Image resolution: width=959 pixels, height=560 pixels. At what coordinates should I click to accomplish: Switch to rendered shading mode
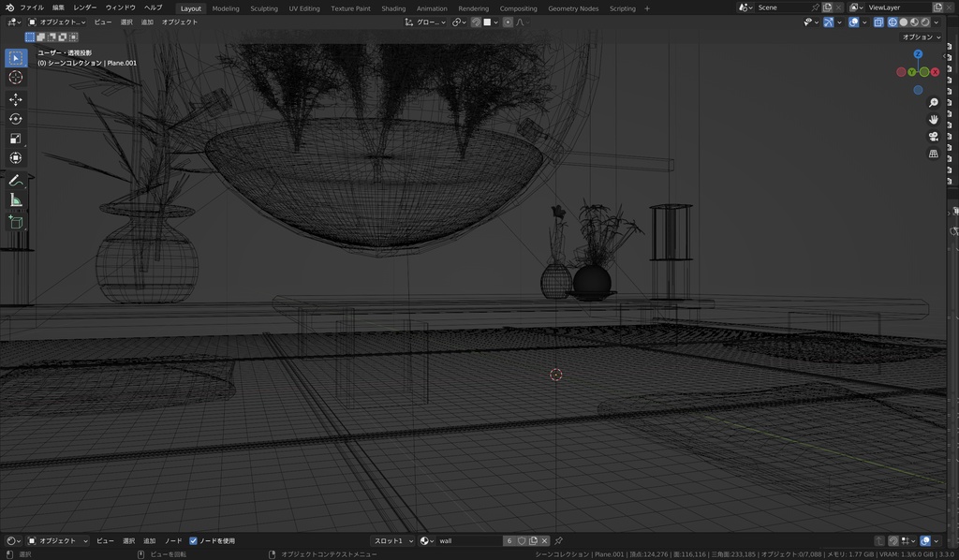point(925,22)
